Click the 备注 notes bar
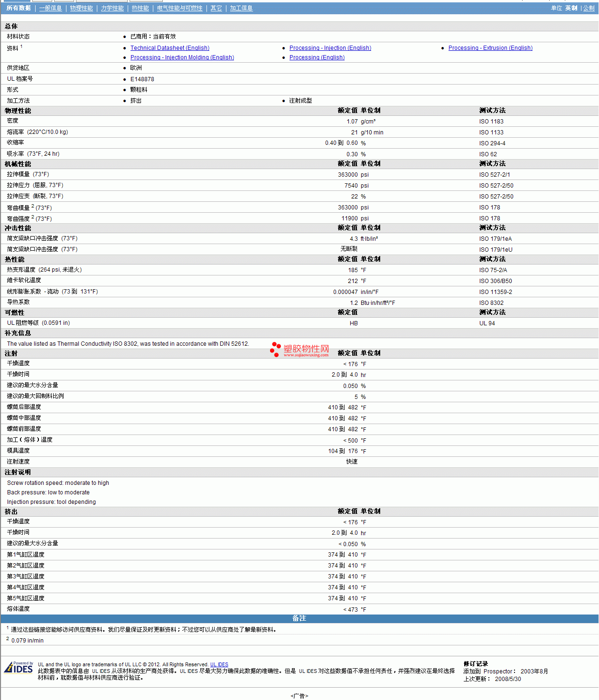The height and width of the screenshot is (700, 599). point(299,618)
